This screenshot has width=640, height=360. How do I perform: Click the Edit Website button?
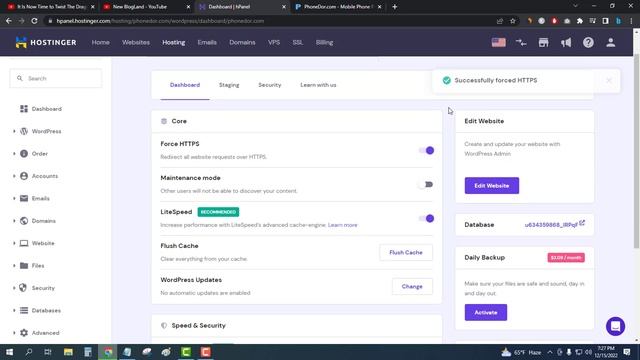coord(492,186)
